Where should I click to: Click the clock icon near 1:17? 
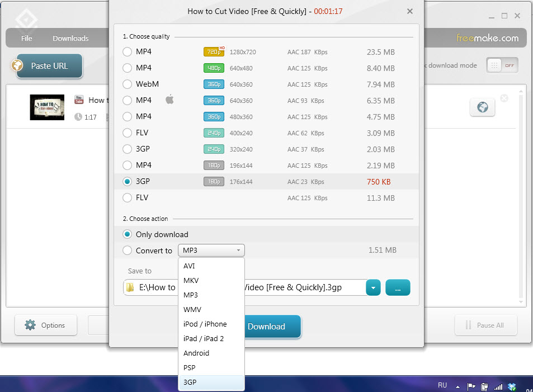[78, 117]
